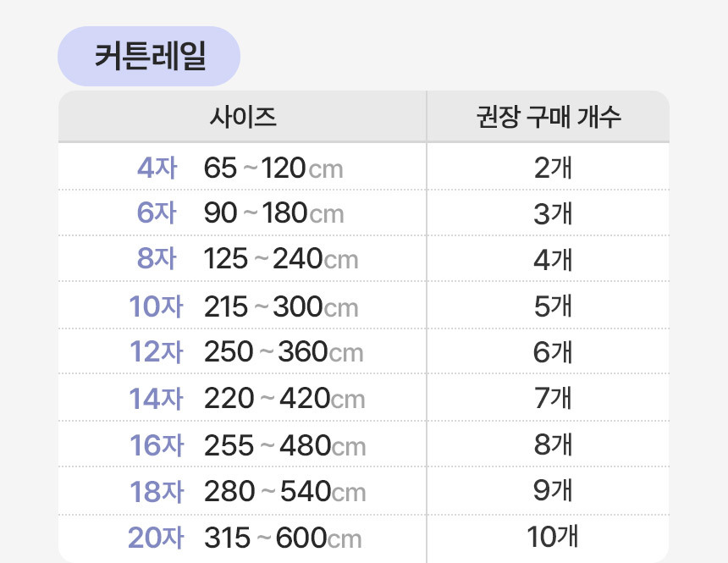Click the 4자 size label

click(157, 168)
